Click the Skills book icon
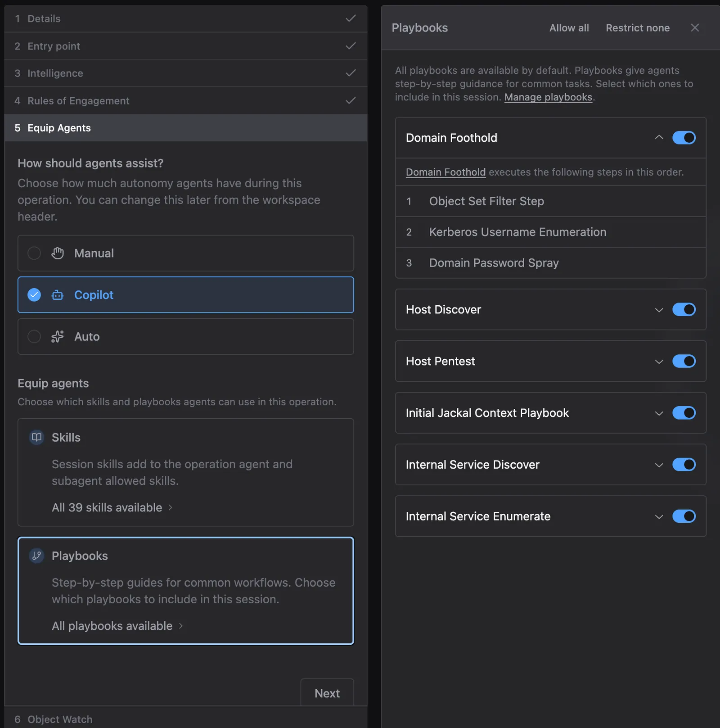The width and height of the screenshot is (720, 728). tap(37, 437)
